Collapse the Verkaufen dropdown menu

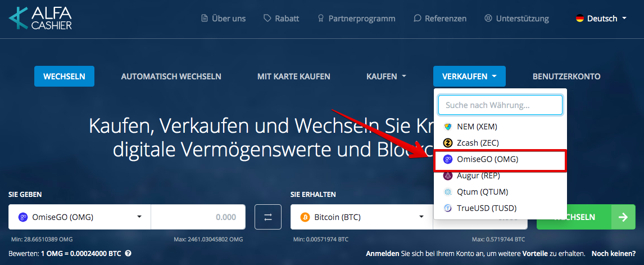point(469,77)
